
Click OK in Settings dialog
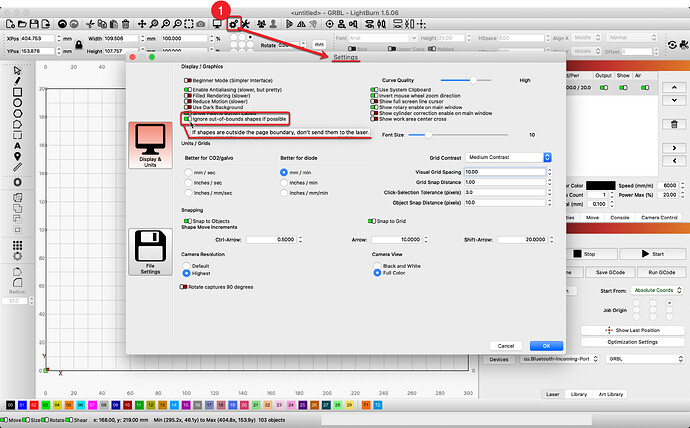coord(545,346)
